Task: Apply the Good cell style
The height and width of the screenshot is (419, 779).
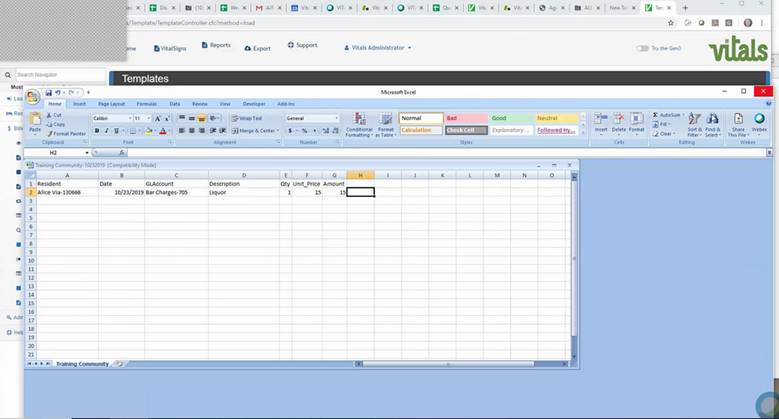Action: [x=511, y=118]
